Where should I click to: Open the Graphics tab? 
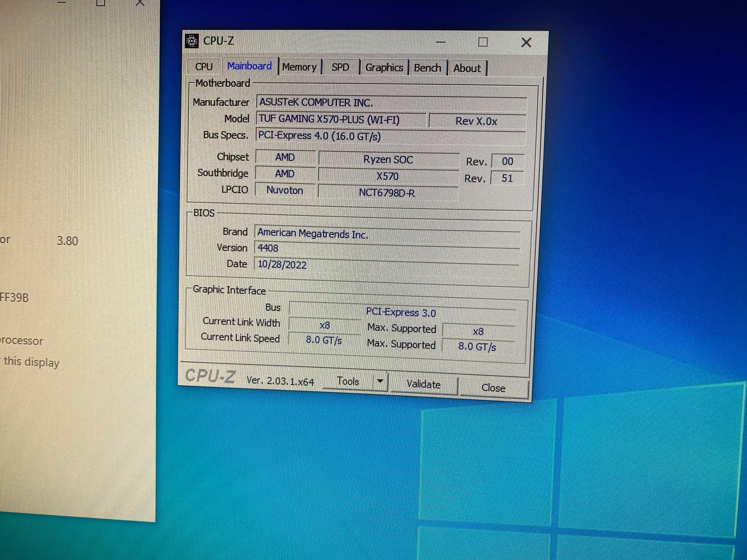point(384,68)
